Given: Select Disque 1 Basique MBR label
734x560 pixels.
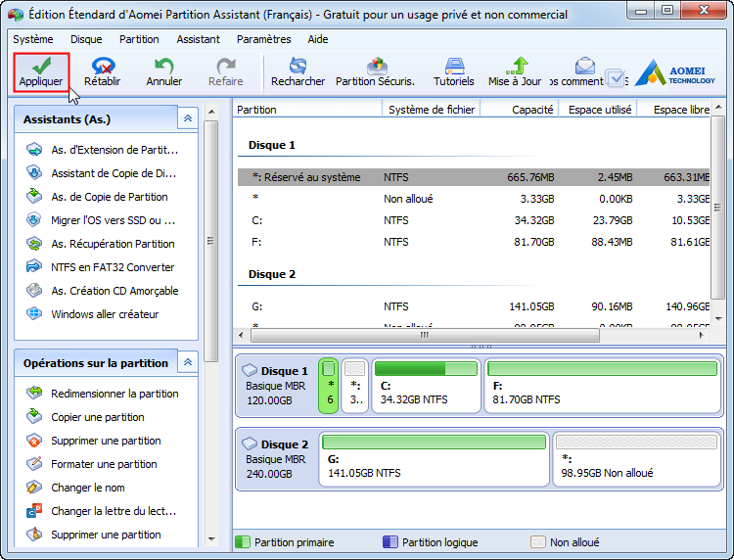Looking at the screenshot, I should click(276, 386).
